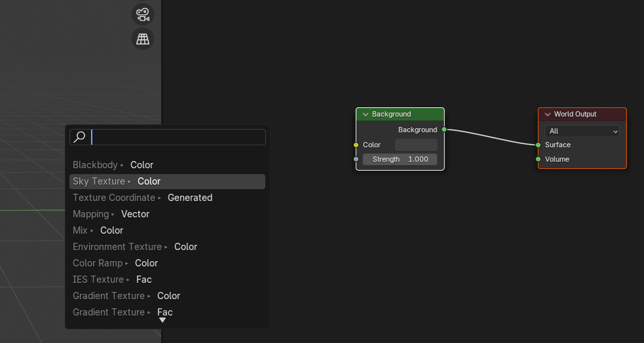Select Sky Texture Color entry
644x343 pixels.
click(167, 181)
